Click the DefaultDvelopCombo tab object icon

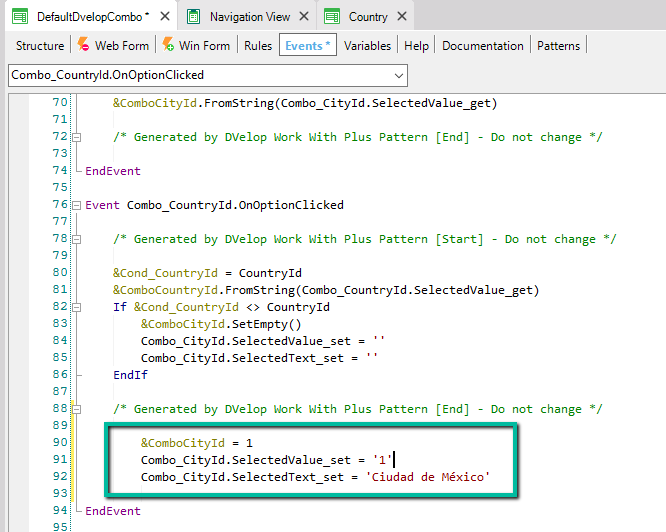pyautogui.click(x=20, y=17)
